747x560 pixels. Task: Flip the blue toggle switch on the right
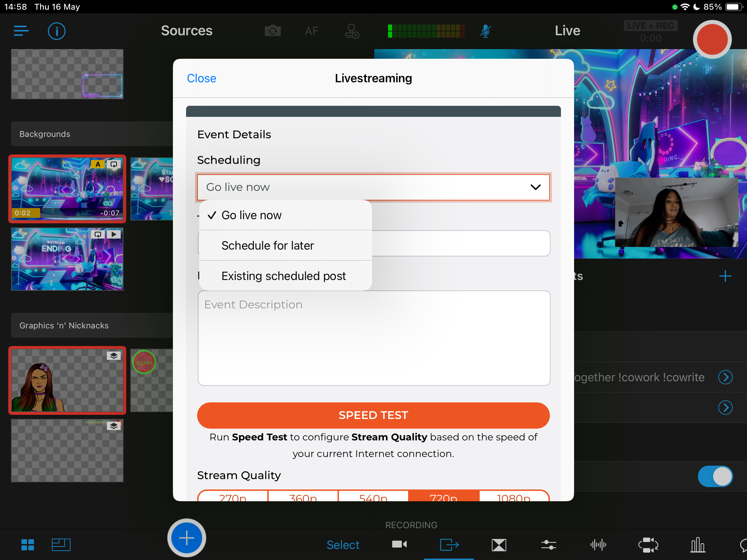click(715, 476)
